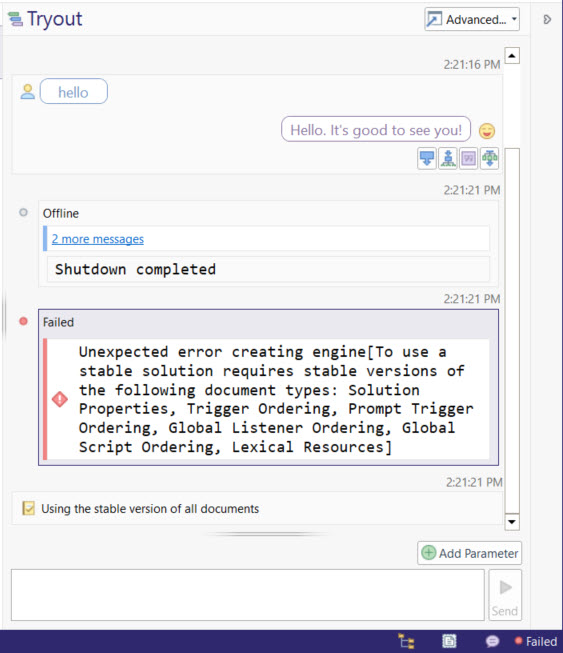
Task: Collapse the Tryout panel with the side arrow
Action: click(547, 20)
